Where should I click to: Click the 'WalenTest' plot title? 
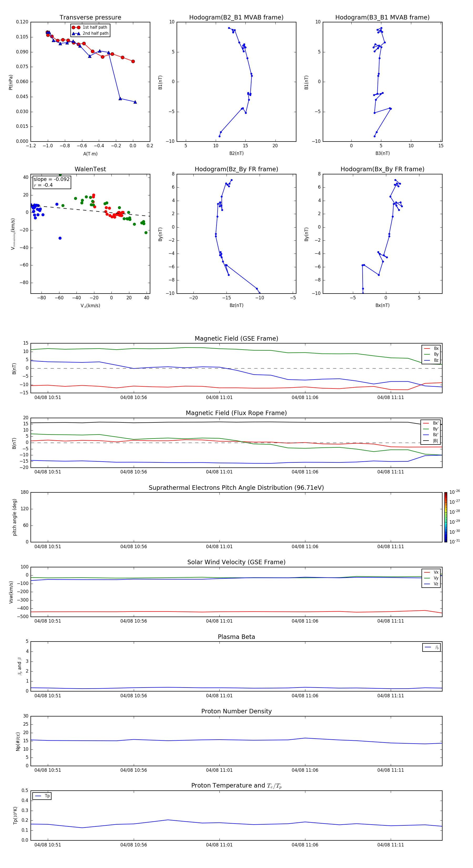click(90, 169)
